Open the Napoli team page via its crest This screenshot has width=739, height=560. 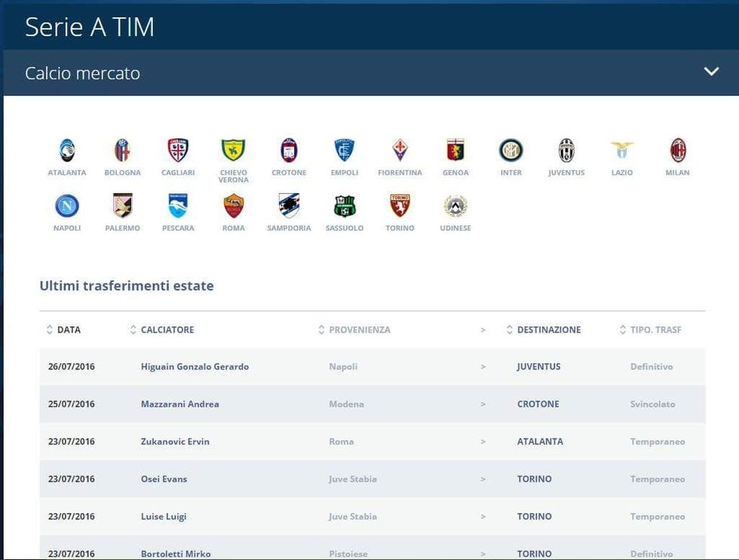coord(67,204)
